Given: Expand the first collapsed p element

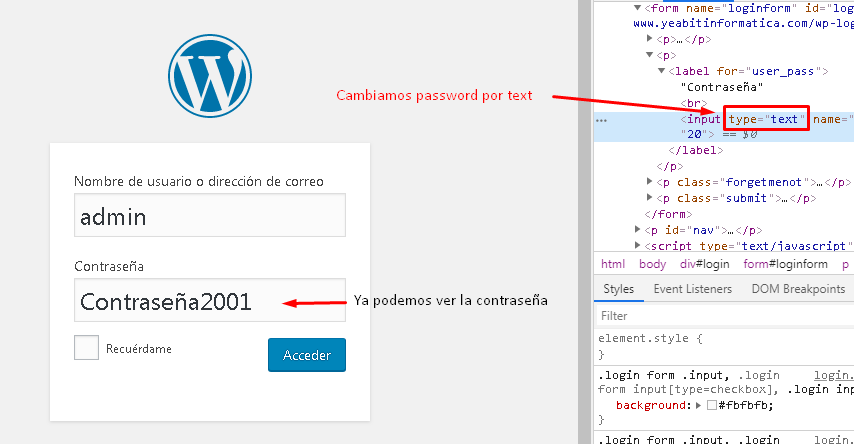Looking at the screenshot, I should pyautogui.click(x=649, y=38).
